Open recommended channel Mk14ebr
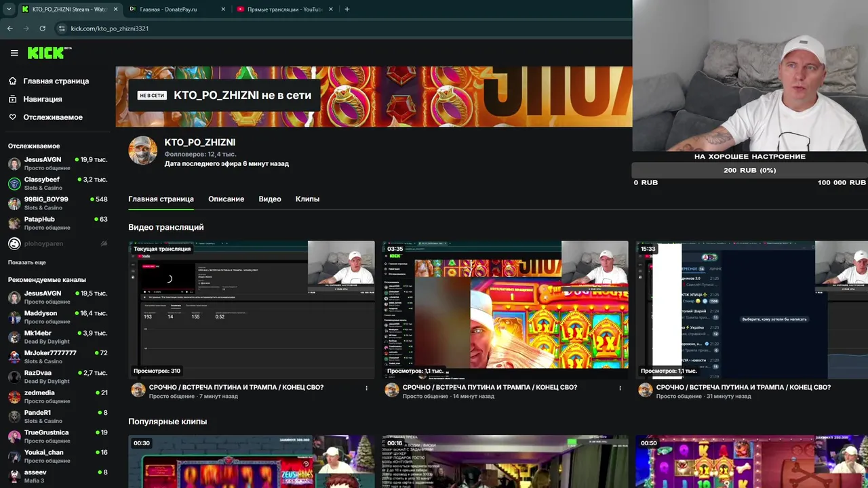 [x=58, y=337]
